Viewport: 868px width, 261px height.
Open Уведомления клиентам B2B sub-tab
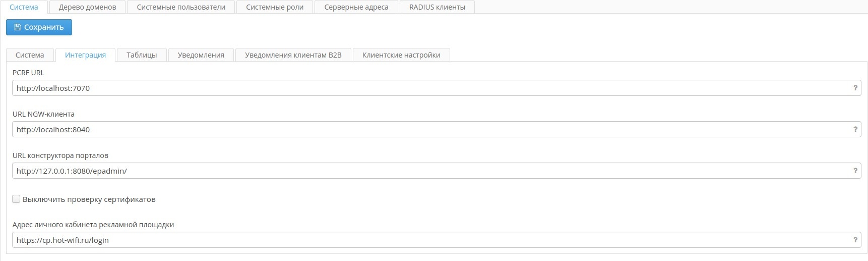(x=293, y=55)
